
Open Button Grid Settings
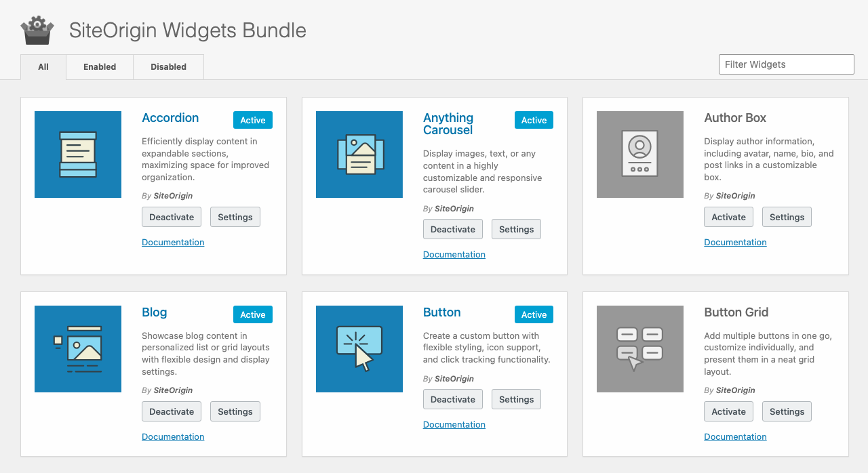[x=787, y=411]
